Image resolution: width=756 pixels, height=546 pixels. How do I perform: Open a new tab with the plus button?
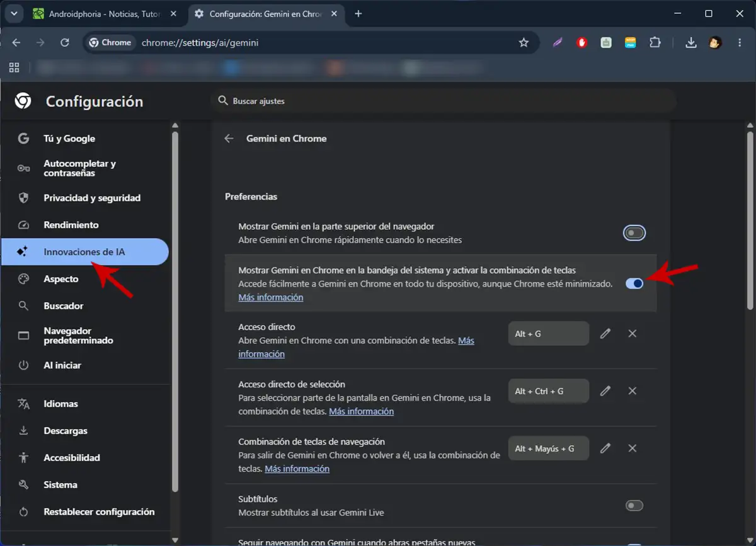pyautogui.click(x=358, y=14)
